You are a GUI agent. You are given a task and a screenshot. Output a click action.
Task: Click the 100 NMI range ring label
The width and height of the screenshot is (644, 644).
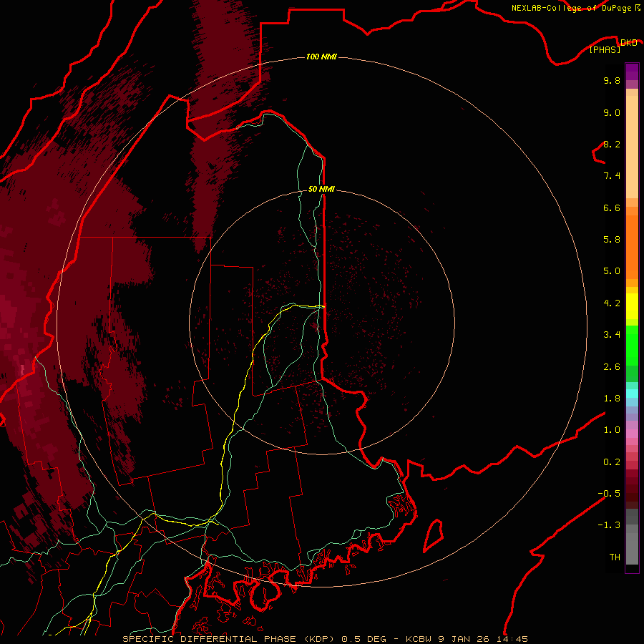click(321, 57)
